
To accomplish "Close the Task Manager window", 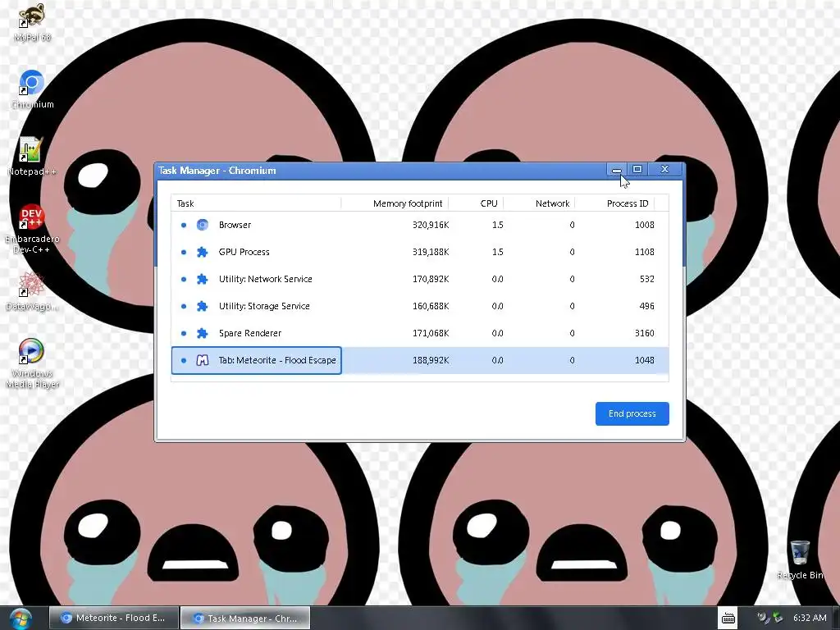I will (664, 169).
